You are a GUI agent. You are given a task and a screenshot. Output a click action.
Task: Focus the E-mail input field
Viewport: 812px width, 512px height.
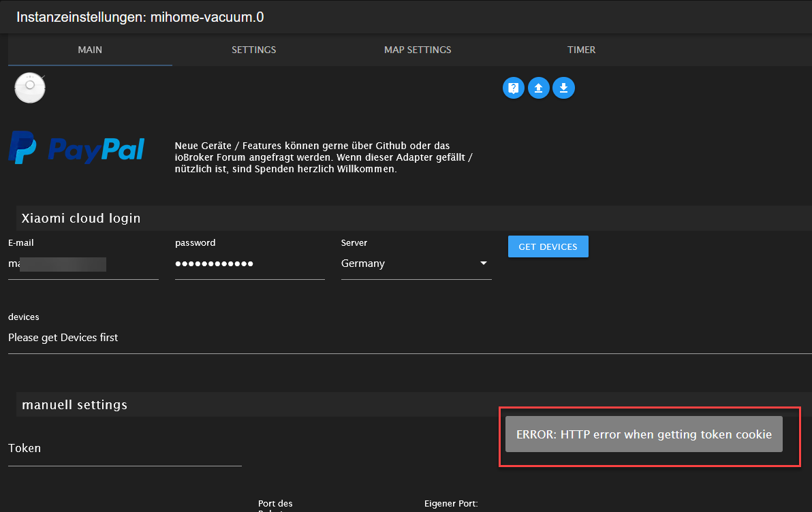point(83,264)
